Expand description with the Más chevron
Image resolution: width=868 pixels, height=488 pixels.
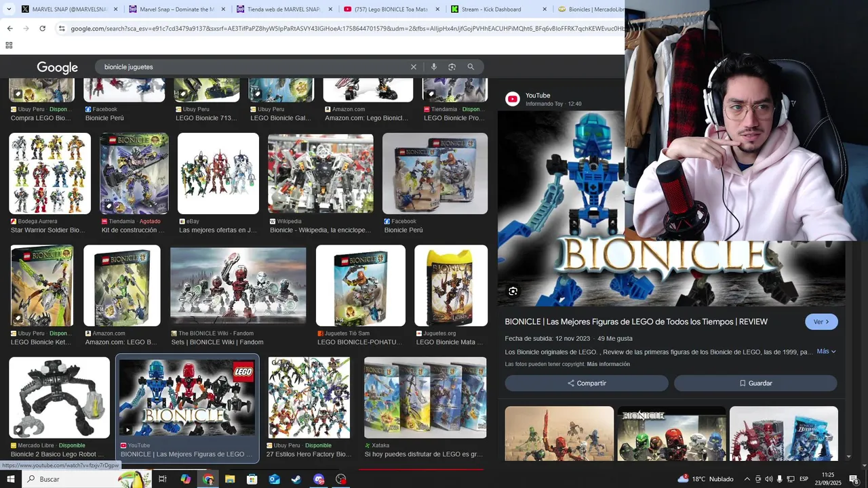click(827, 352)
